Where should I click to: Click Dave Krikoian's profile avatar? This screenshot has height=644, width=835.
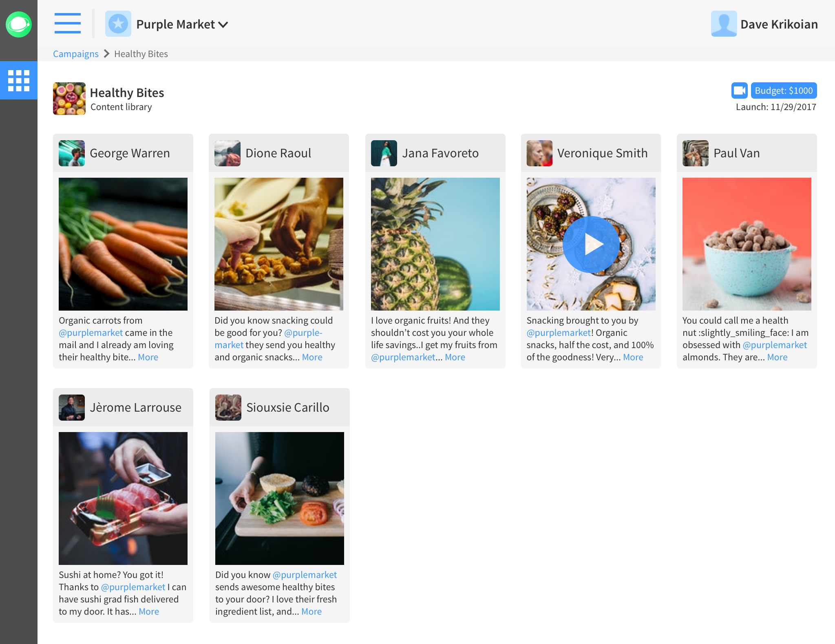[x=723, y=24]
